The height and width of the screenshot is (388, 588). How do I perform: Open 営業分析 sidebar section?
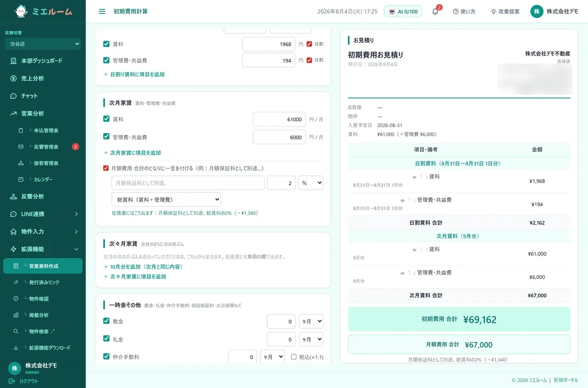pyautogui.click(x=43, y=114)
